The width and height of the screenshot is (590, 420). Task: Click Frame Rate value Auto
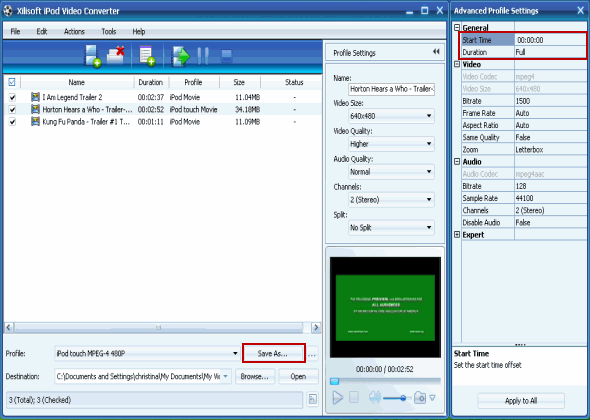click(x=550, y=113)
